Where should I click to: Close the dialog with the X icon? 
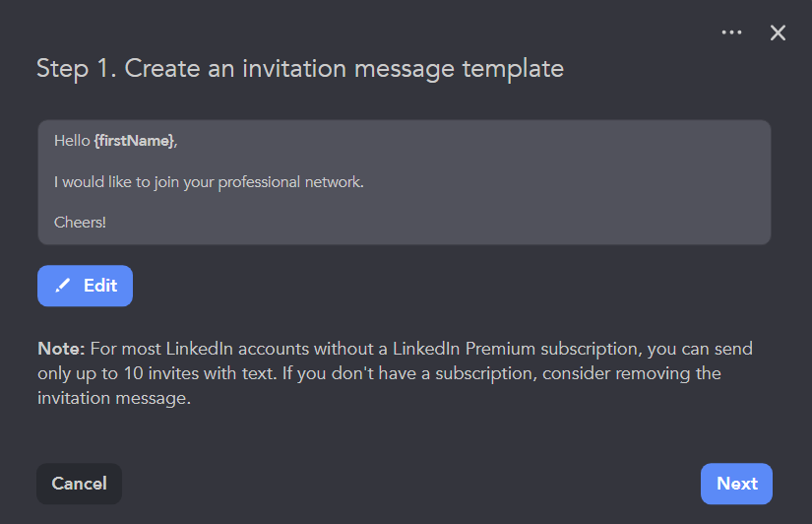pos(778,33)
